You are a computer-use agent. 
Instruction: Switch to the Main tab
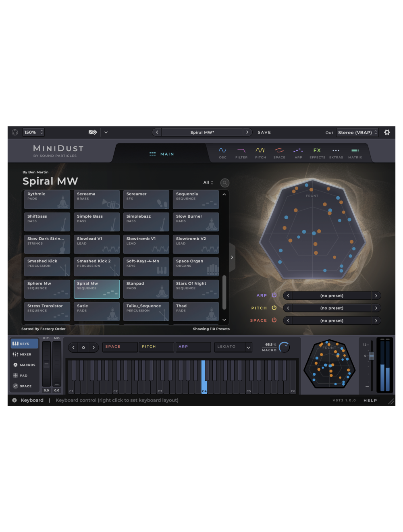162,154
